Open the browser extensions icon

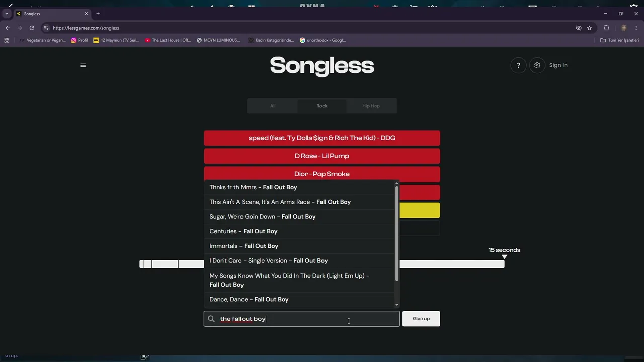pos(606,28)
